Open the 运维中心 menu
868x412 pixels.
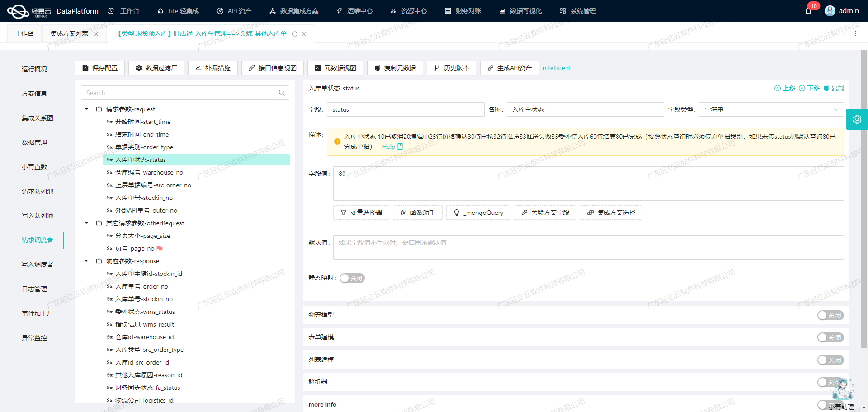(x=359, y=10)
